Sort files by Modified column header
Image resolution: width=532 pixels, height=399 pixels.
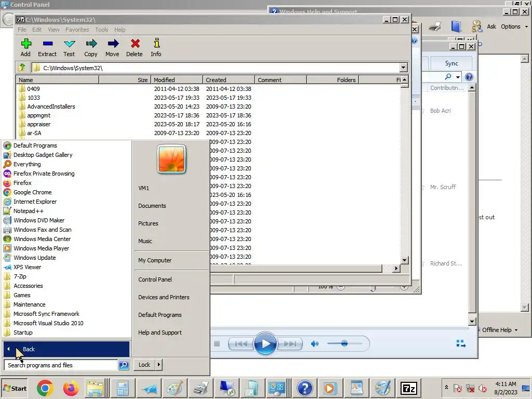177,79
